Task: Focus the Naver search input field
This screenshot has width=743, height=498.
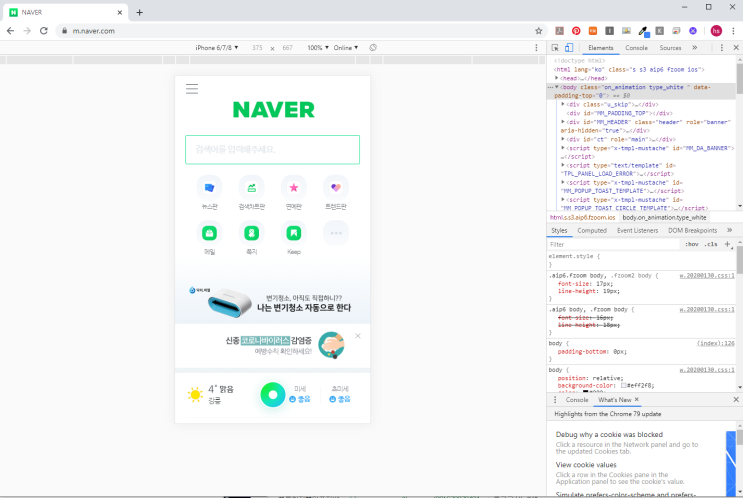Action: [x=272, y=150]
